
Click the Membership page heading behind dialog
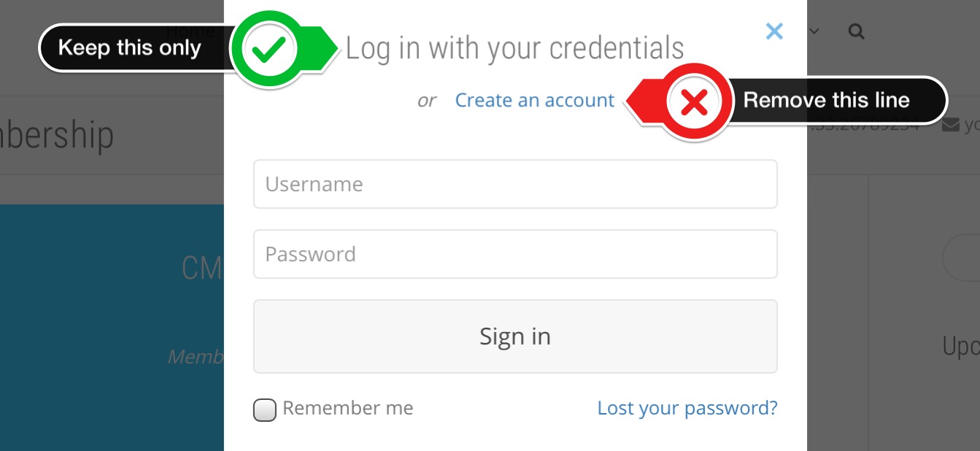click(x=57, y=136)
